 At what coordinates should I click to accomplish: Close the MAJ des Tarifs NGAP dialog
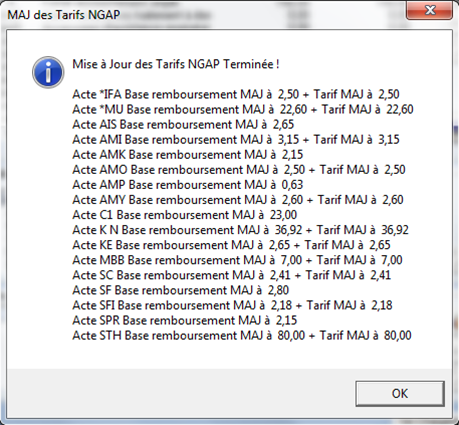pos(430,10)
